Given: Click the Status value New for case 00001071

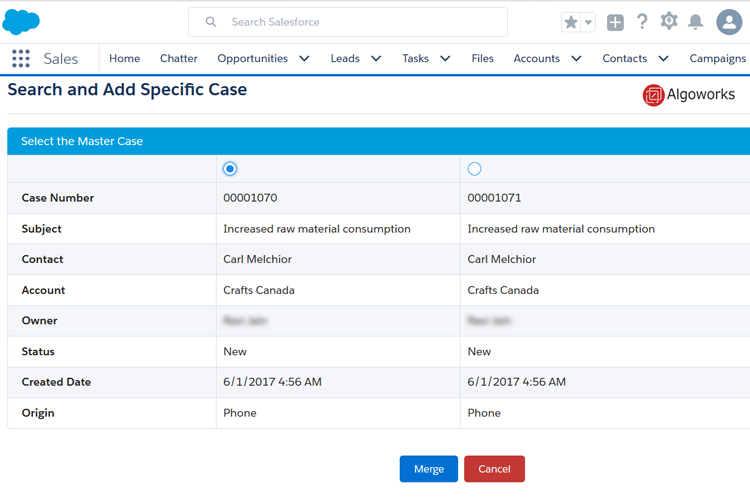Looking at the screenshot, I should coord(479,352).
